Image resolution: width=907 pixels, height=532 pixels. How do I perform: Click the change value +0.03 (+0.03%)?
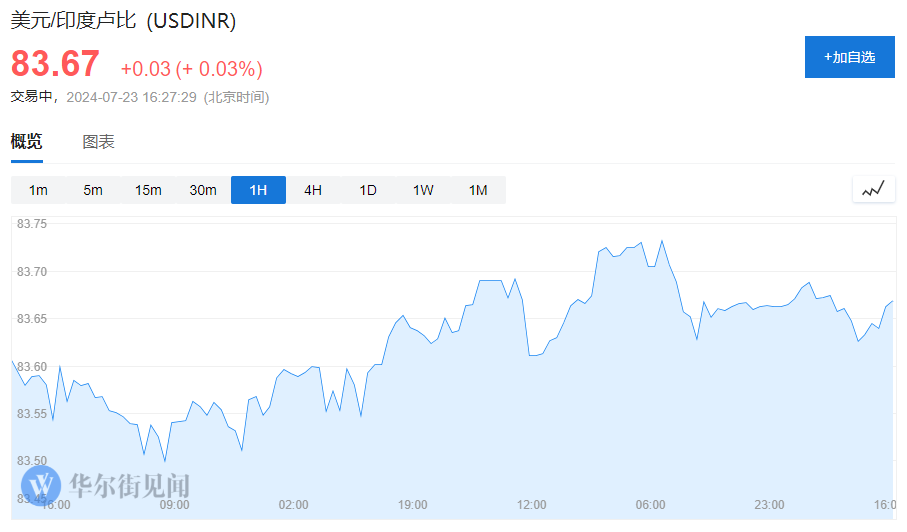click(191, 69)
